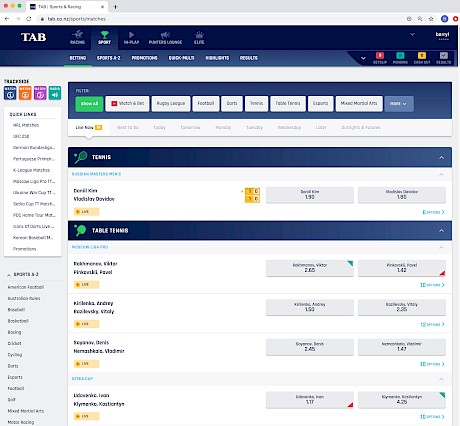The height and width of the screenshot is (426, 460).
Task: Collapse the Setka Cup competition
Action: pos(441,379)
